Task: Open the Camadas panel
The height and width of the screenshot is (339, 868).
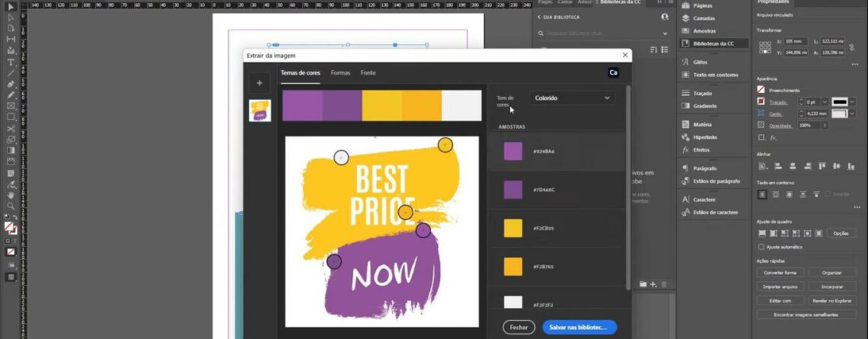Action: tap(704, 18)
